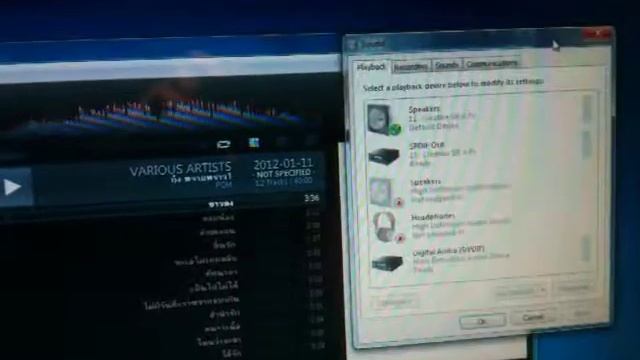Click the Apply button in Sound dialog
640x360 pixels.
click(x=582, y=314)
